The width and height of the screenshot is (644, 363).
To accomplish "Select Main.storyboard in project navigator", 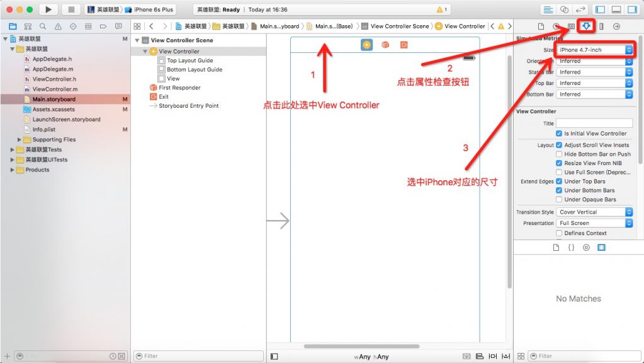I will (x=54, y=100).
